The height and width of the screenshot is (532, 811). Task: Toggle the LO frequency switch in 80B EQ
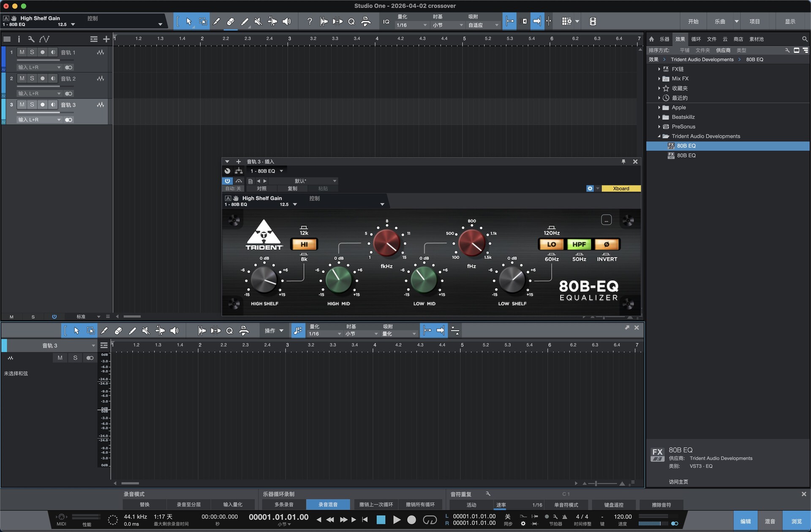coord(551,244)
